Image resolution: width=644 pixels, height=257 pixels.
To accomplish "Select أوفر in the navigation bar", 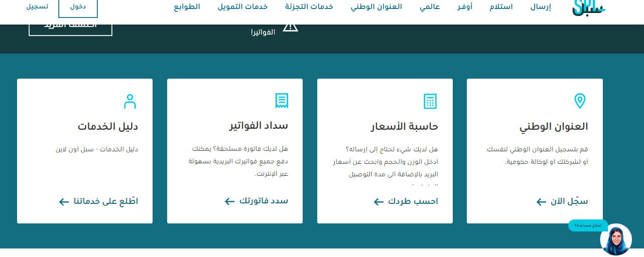I will pyautogui.click(x=464, y=7).
